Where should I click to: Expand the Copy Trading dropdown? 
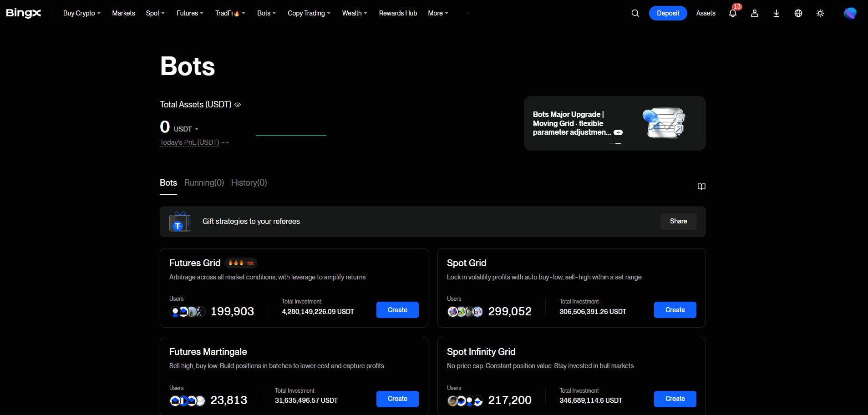coord(309,13)
